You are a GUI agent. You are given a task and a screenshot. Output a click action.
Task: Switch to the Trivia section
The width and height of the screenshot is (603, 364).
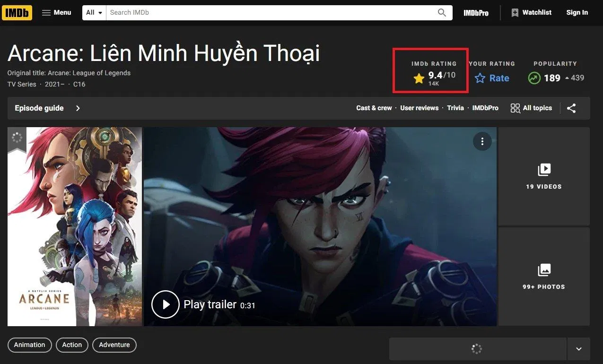[x=455, y=108]
